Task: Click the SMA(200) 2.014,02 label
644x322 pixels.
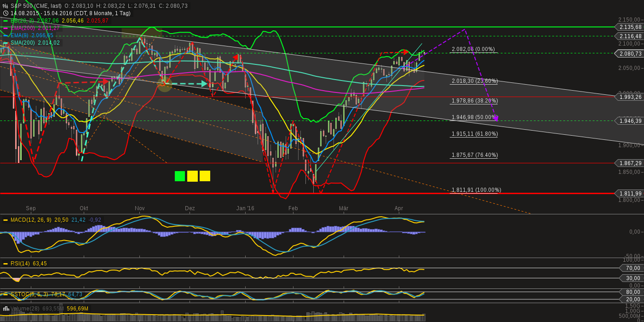Action: tap(35, 43)
